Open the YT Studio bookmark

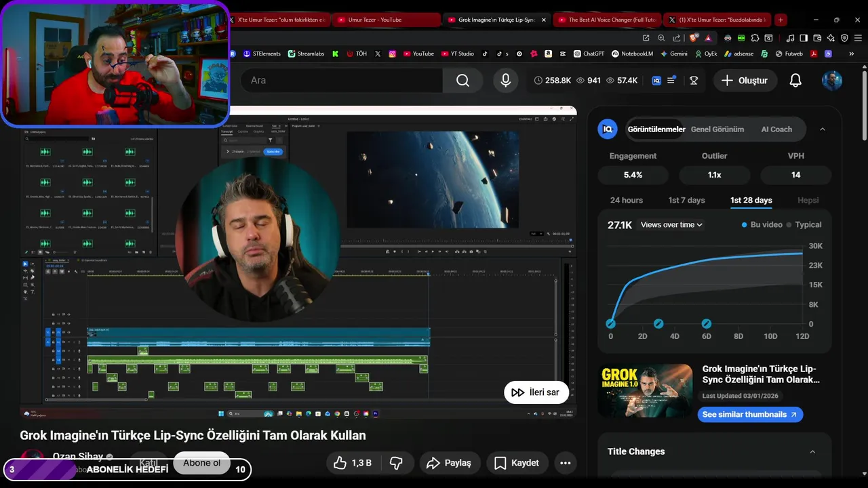(458, 54)
